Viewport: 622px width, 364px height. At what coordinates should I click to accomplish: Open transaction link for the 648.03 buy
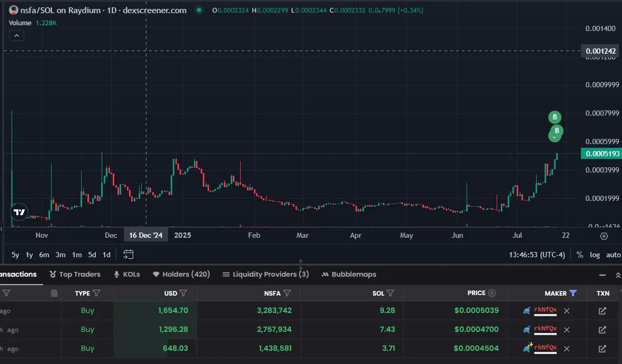(602, 349)
